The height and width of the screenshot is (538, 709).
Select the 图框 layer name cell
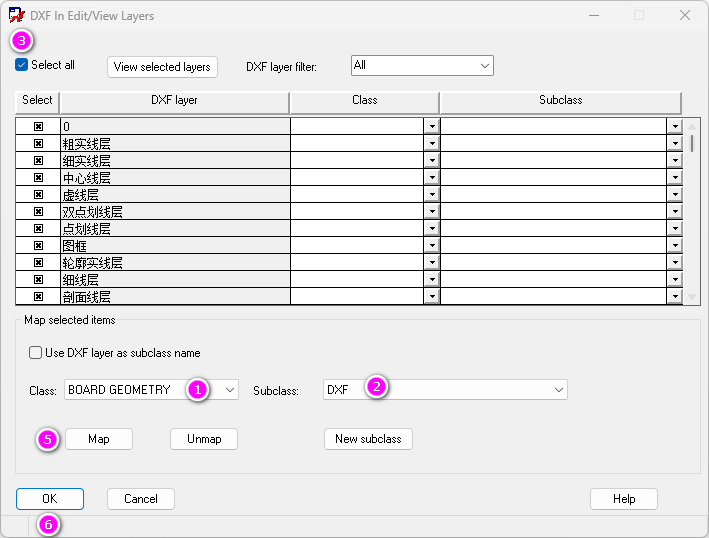coord(175,245)
